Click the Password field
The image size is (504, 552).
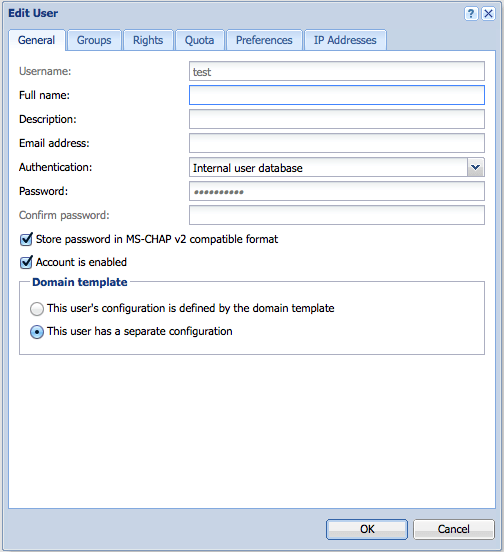click(336, 191)
